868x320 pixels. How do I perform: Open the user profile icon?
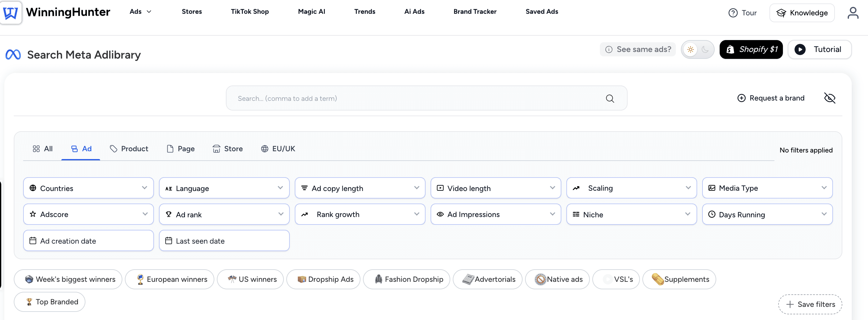point(852,13)
